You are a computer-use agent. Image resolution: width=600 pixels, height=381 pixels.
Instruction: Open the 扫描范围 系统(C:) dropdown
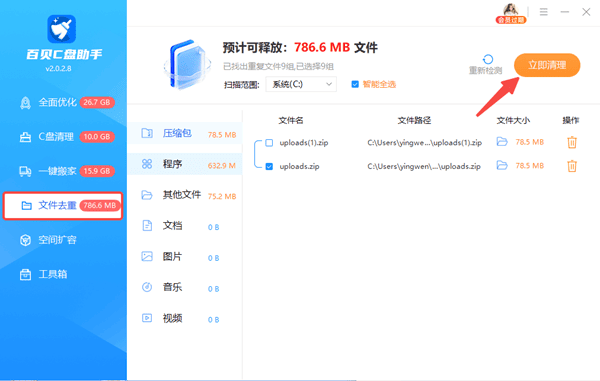[301, 84]
